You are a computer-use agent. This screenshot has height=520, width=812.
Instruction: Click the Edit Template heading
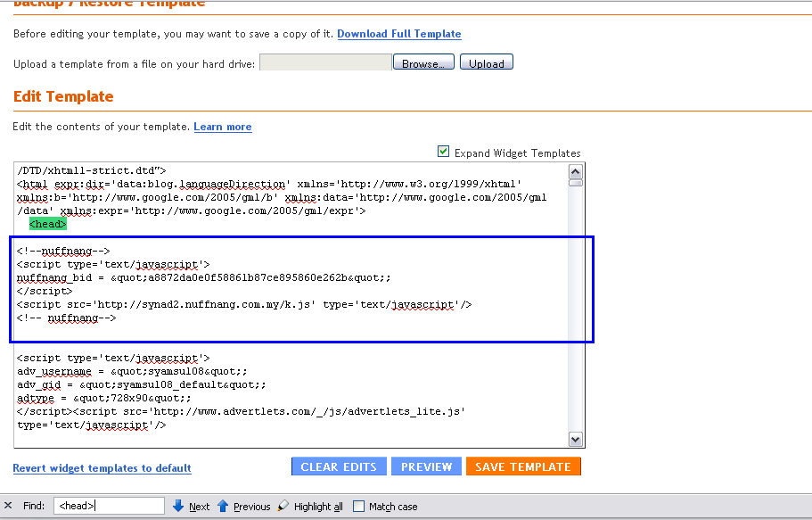point(63,96)
